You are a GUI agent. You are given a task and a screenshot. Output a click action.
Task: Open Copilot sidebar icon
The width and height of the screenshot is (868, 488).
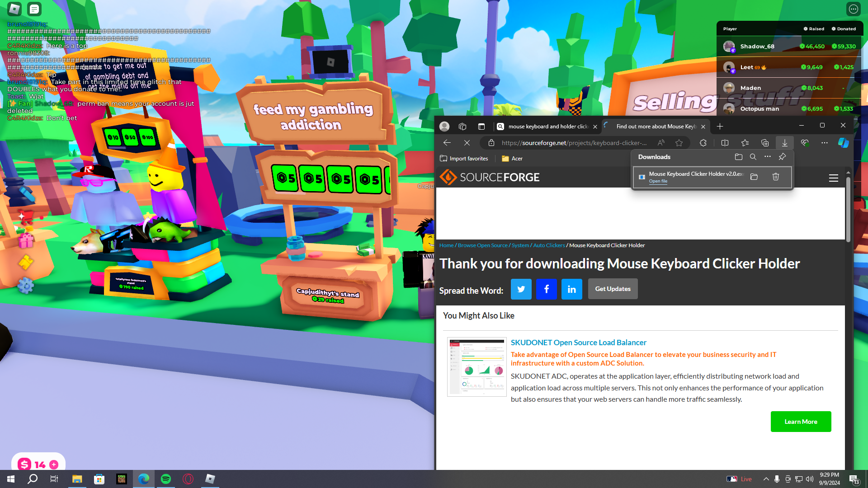pos(843,143)
